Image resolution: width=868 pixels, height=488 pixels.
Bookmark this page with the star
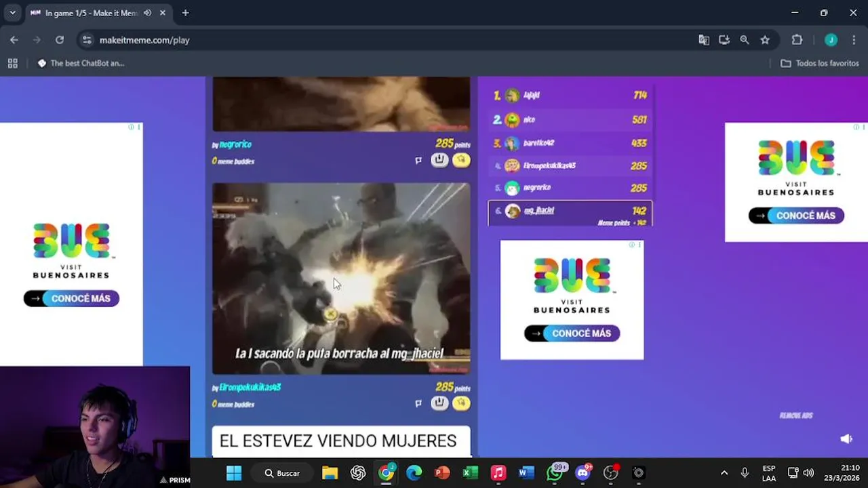[765, 40]
